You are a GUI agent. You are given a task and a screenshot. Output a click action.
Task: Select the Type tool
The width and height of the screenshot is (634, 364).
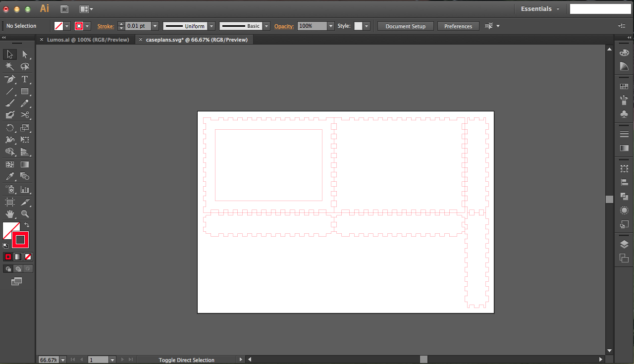click(25, 79)
